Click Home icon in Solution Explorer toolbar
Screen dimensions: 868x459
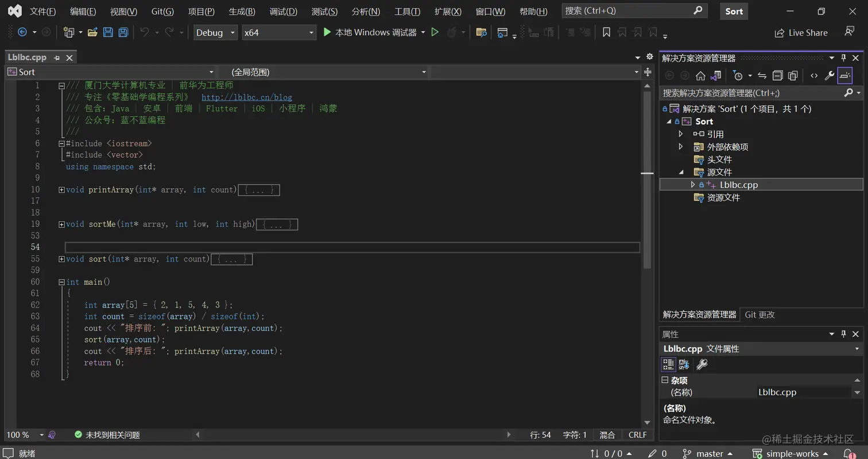pos(700,75)
